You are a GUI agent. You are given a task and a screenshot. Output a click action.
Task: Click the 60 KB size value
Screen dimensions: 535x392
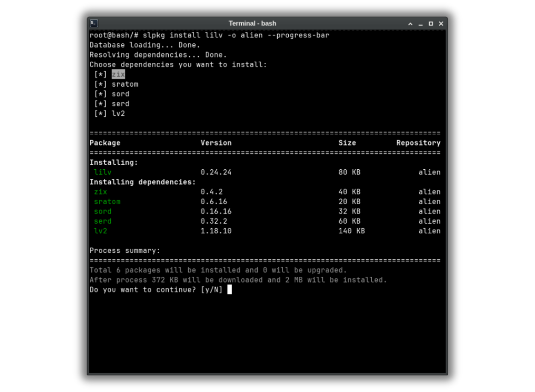pyautogui.click(x=350, y=221)
